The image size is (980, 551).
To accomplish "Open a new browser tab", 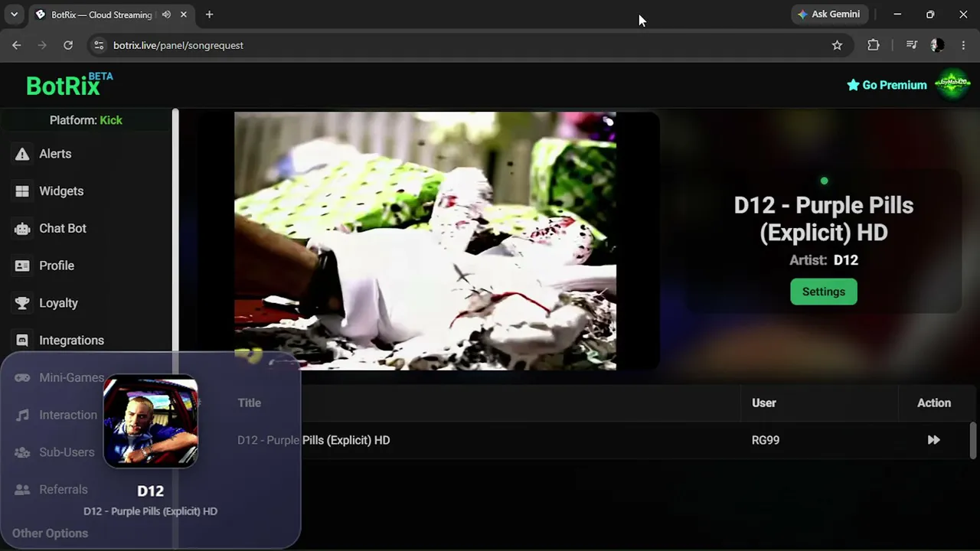I will pos(209,15).
